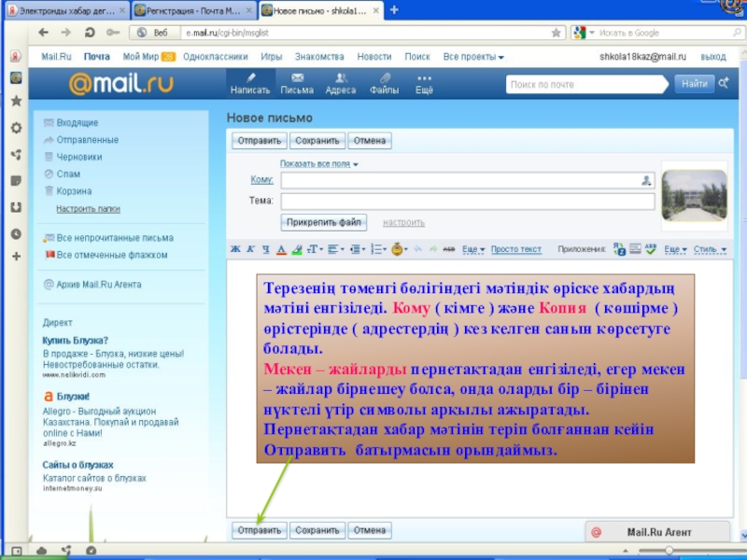Insert an emoticon via the smiley icon
The image size is (747, 560).
coord(397,249)
